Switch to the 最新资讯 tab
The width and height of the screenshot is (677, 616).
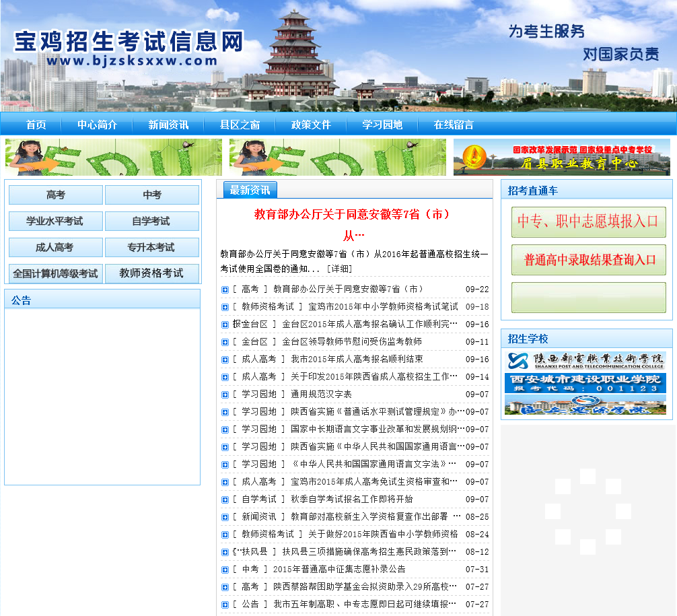tap(250, 190)
